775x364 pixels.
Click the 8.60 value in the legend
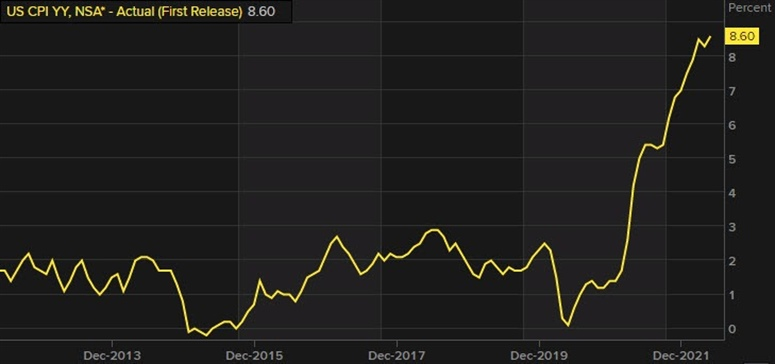[261, 11]
